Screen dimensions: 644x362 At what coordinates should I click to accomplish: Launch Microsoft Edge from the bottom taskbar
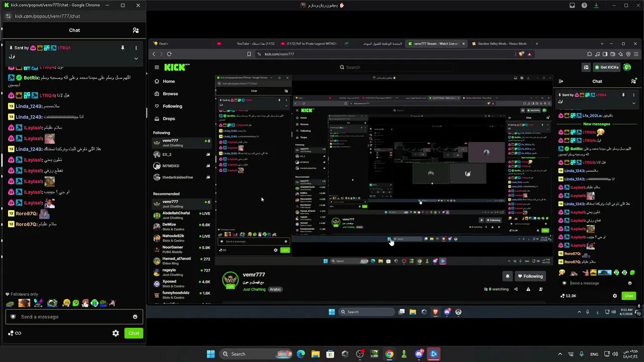301,354
